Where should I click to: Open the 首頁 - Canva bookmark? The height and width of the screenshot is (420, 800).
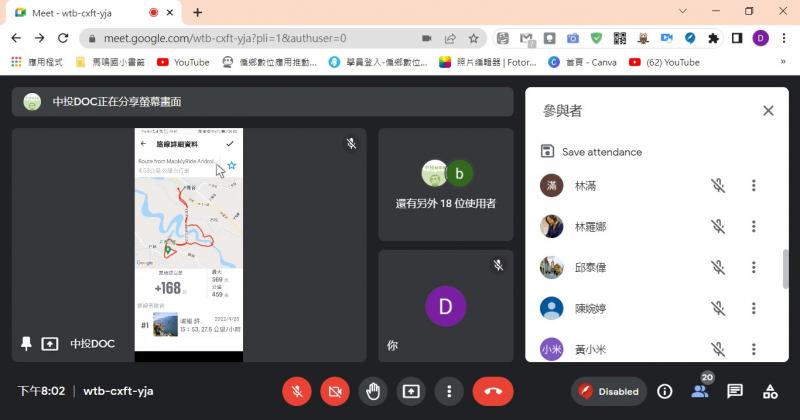tap(582, 62)
